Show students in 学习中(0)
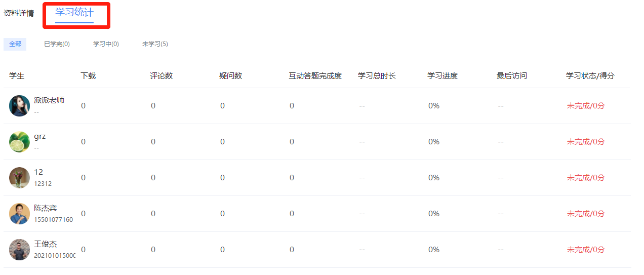Screen dimensions: 644x275 pyautogui.click(x=106, y=44)
